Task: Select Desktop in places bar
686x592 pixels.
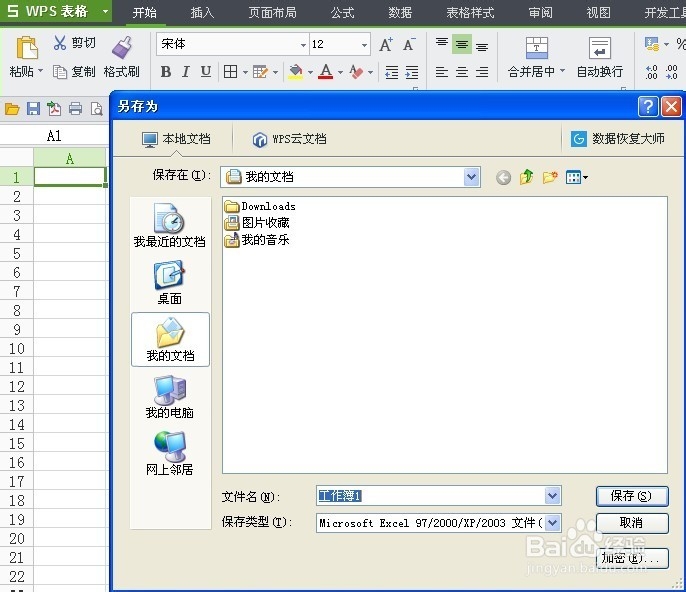Action: (x=169, y=283)
